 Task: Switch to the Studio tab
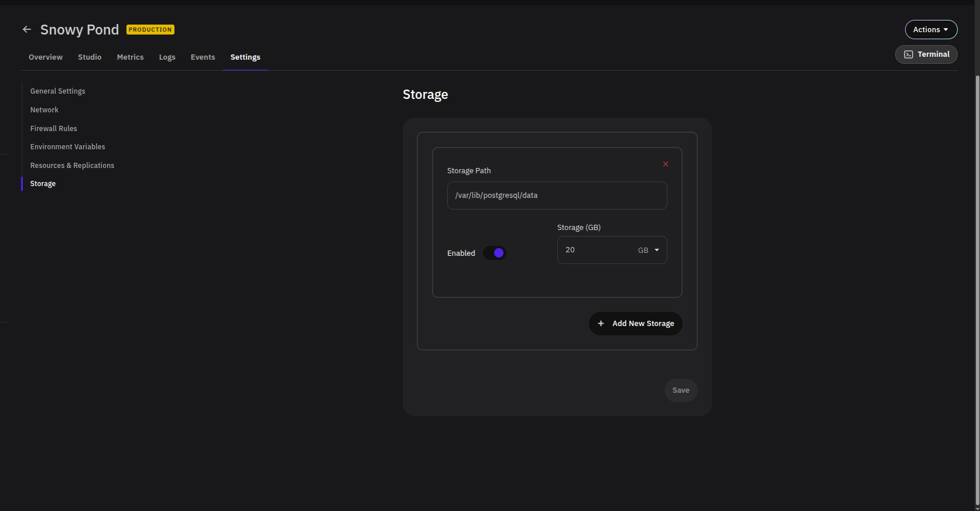click(90, 57)
